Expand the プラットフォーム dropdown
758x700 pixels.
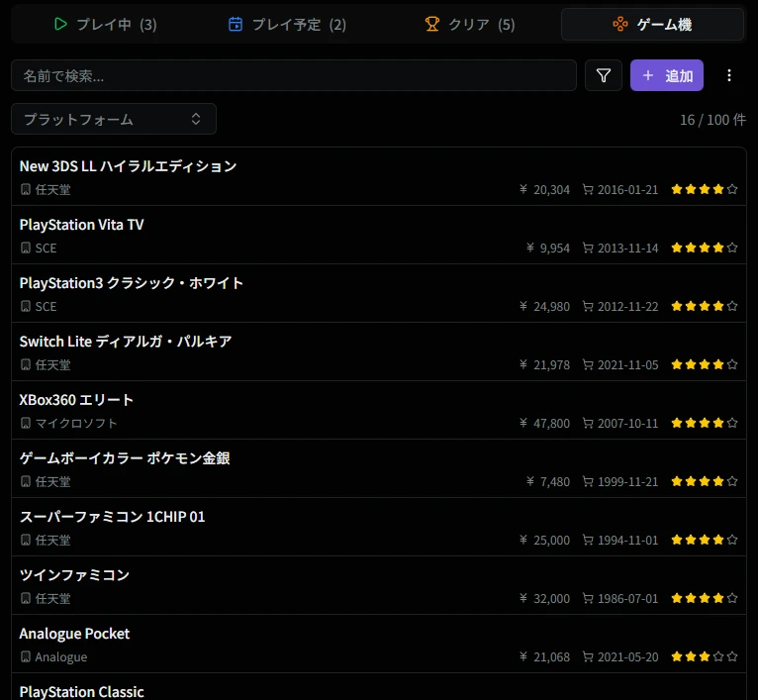click(x=114, y=119)
